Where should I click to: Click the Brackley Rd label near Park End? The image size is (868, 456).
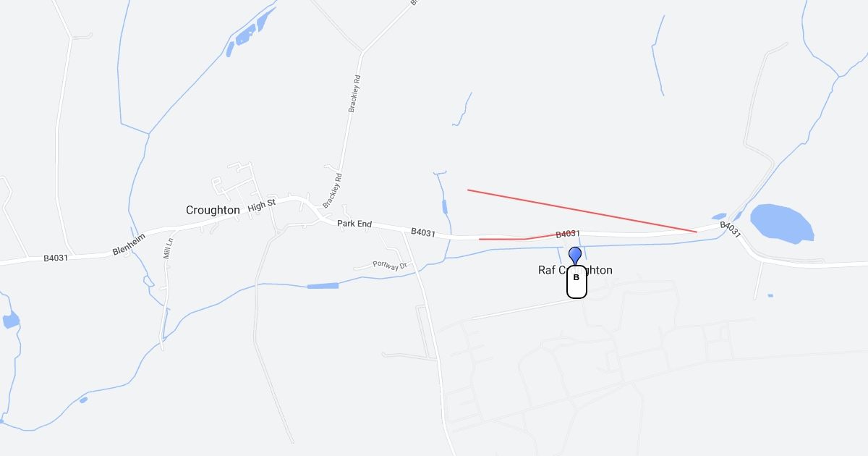[x=331, y=190]
